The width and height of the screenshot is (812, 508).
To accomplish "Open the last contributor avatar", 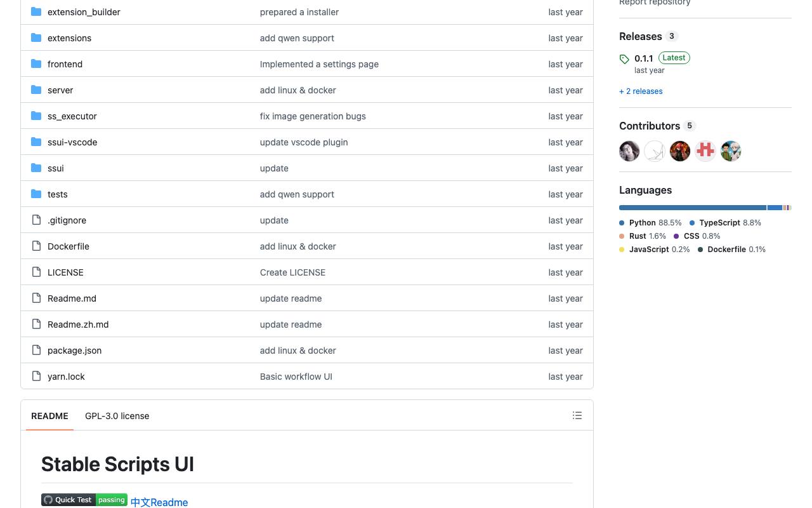I will tap(731, 151).
